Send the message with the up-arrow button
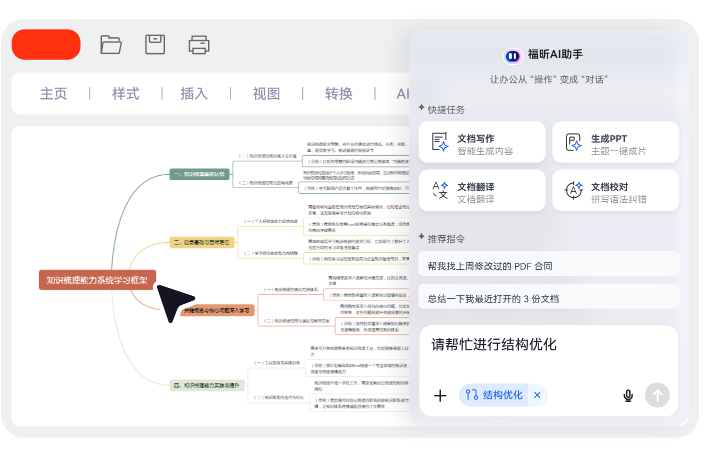 [657, 395]
